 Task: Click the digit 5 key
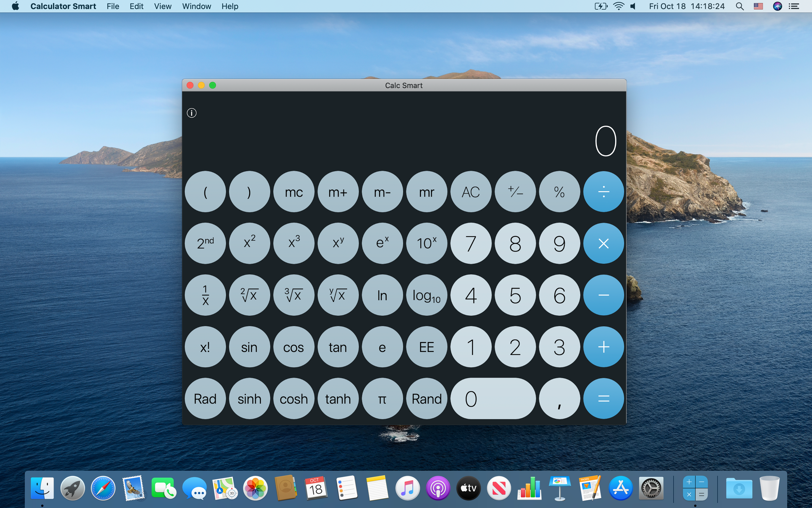coord(515,295)
